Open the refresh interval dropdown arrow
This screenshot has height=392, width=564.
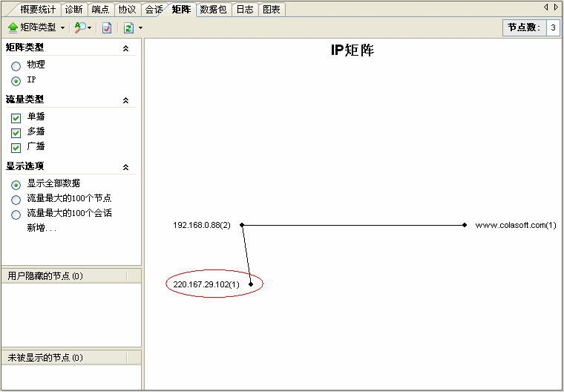140,27
